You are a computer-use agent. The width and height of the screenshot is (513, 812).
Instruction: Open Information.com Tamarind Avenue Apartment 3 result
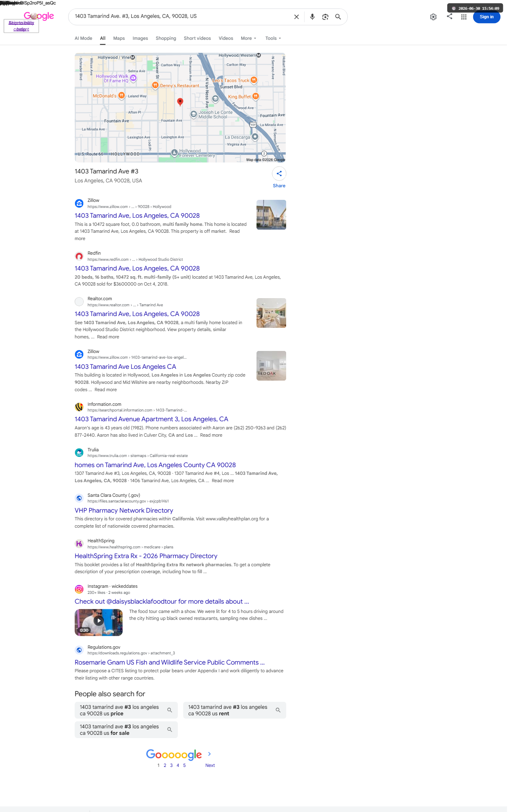[x=151, y=419]
